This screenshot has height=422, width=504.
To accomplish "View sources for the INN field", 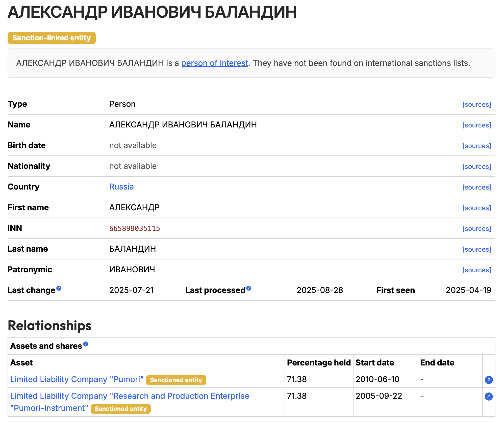I will tap(476, 229).
